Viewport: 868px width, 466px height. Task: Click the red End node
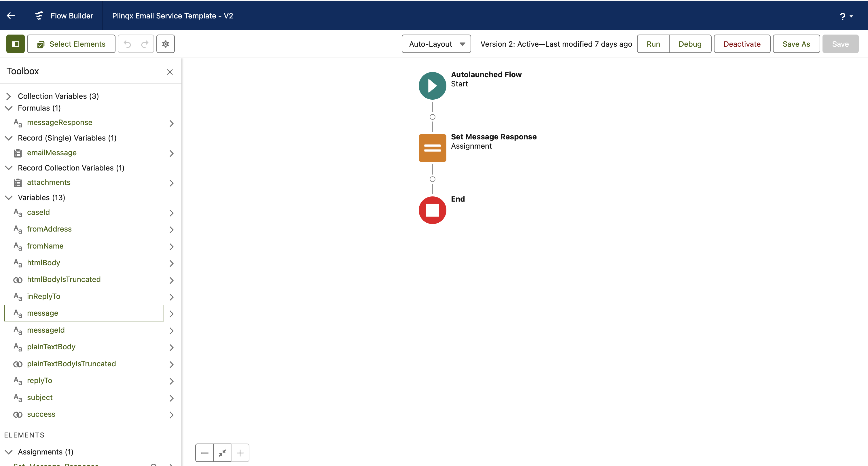point(432,210)
